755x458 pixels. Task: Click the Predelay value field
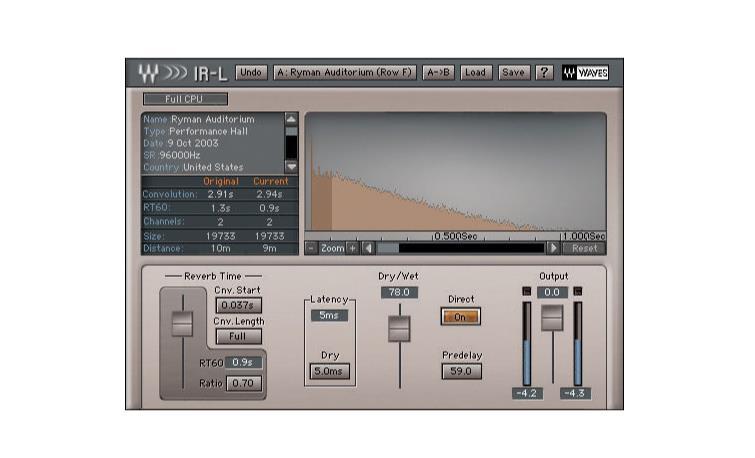461,371
